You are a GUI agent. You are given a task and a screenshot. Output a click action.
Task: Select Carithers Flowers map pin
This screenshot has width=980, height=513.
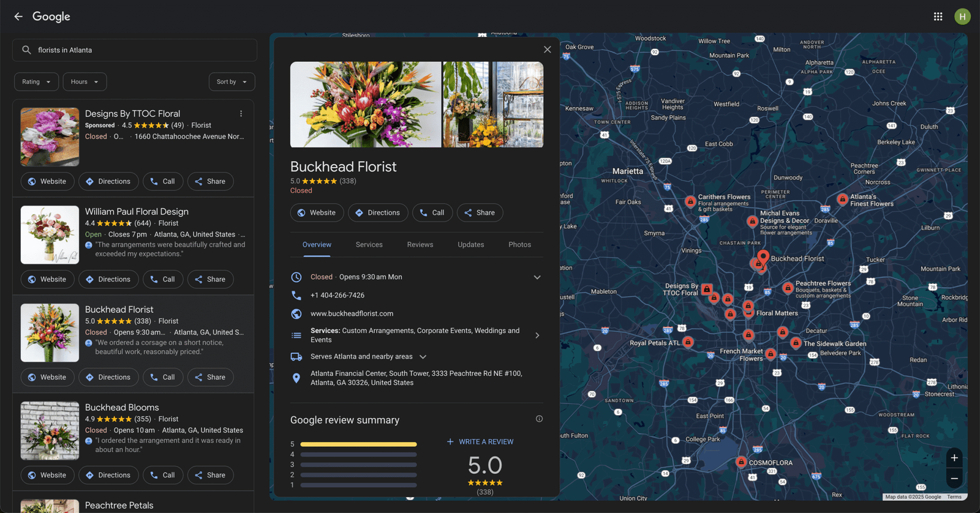click(690, 201)
